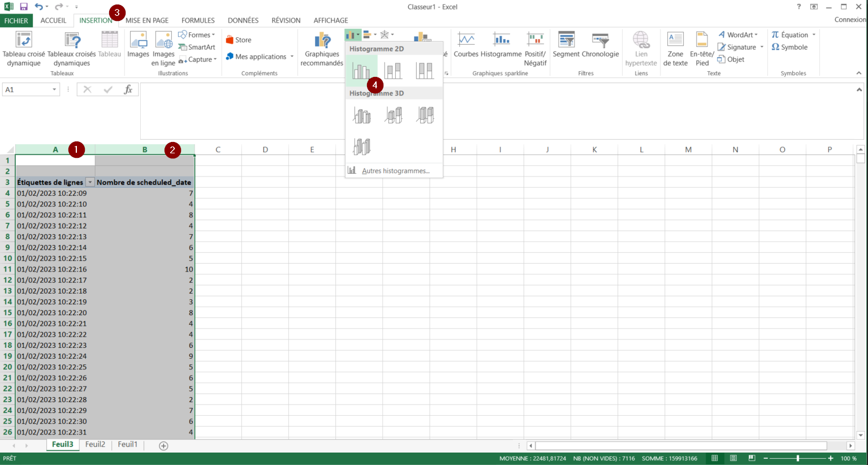The image size is (868, 465).
Task: Insert a Segment filter
Action: tap(566, 45)
